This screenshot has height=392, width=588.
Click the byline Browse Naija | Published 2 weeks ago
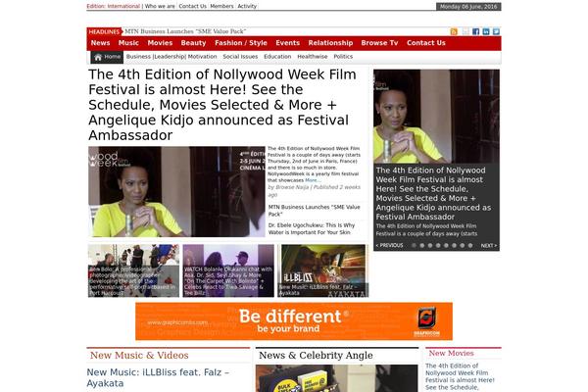[x=315, y=190]
